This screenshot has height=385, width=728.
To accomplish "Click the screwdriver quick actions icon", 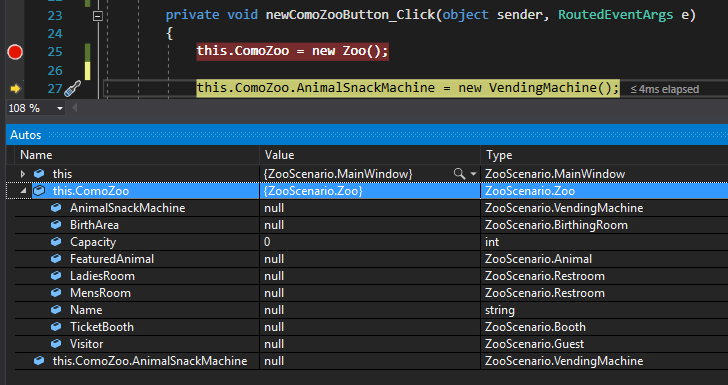I will click(x=73, y=88).
